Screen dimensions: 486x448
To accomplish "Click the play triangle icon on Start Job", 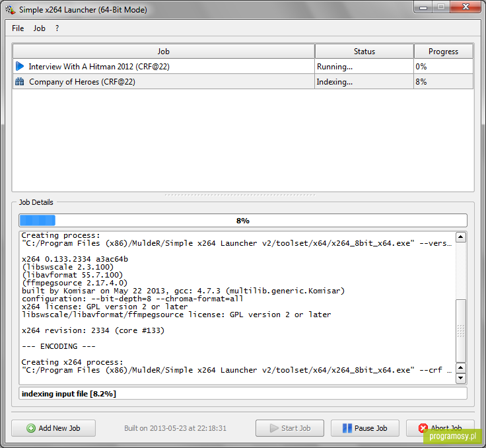I will point(274,428).
